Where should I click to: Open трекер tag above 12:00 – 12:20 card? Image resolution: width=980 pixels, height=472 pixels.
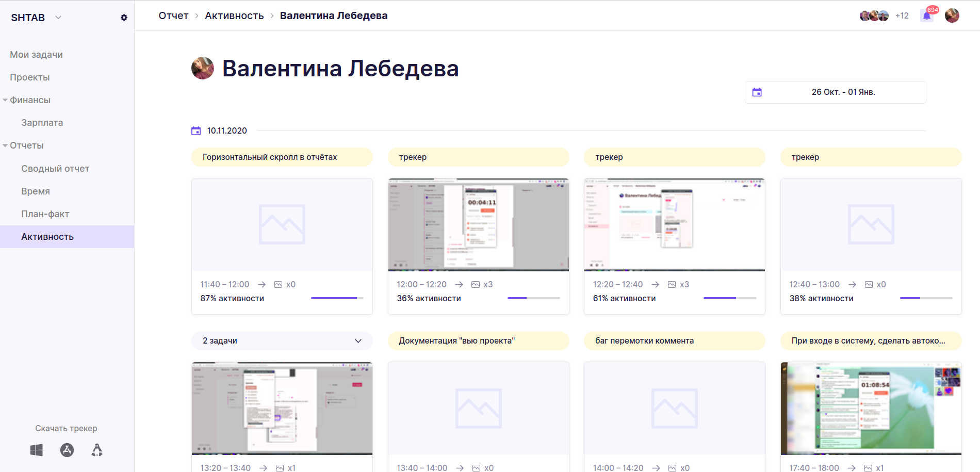[478, 157]
